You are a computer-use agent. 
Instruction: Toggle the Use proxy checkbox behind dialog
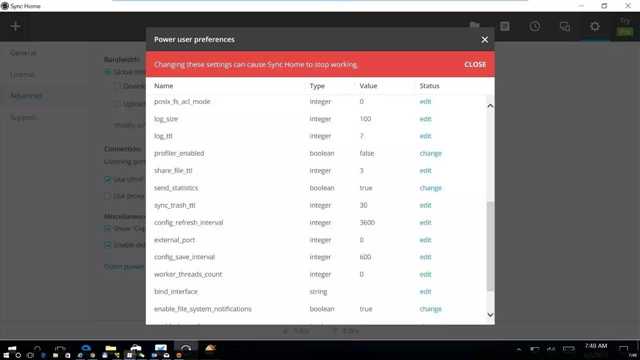108,196
